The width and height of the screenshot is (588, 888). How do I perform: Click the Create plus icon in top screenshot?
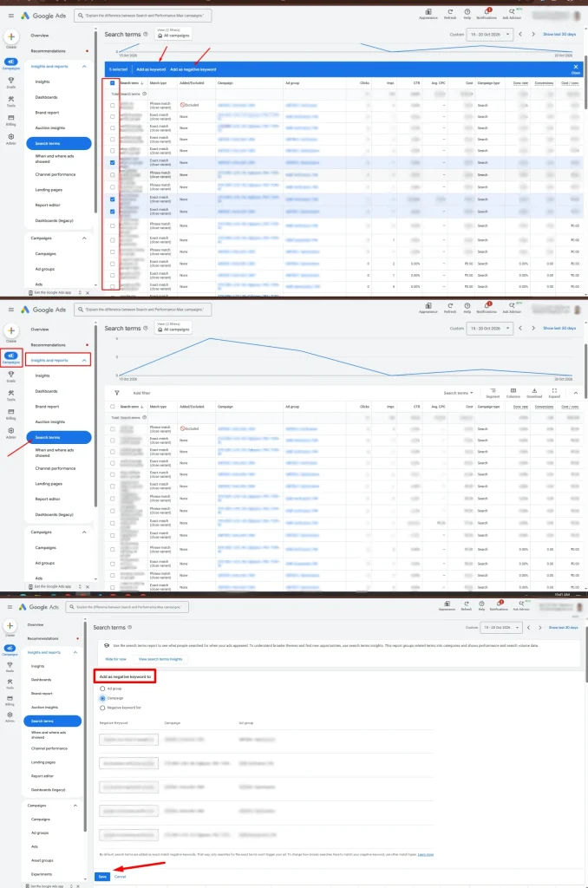coord(10,37)
